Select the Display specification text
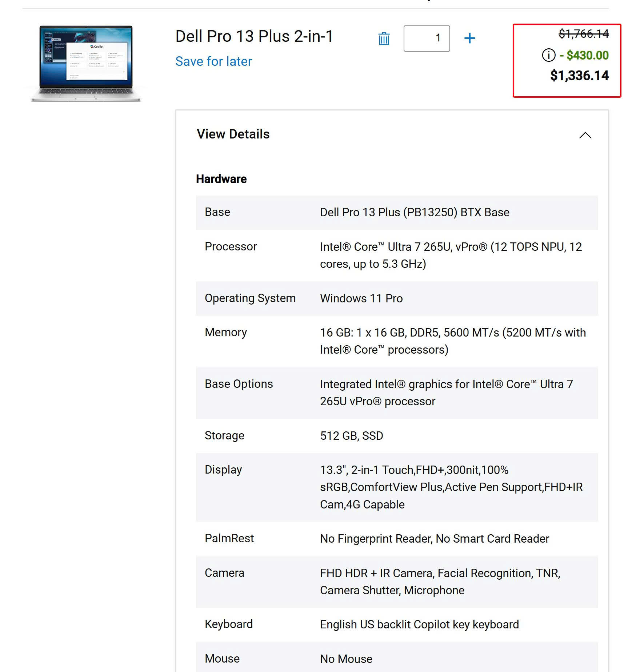The image size is (632, 672). (451, 487)
